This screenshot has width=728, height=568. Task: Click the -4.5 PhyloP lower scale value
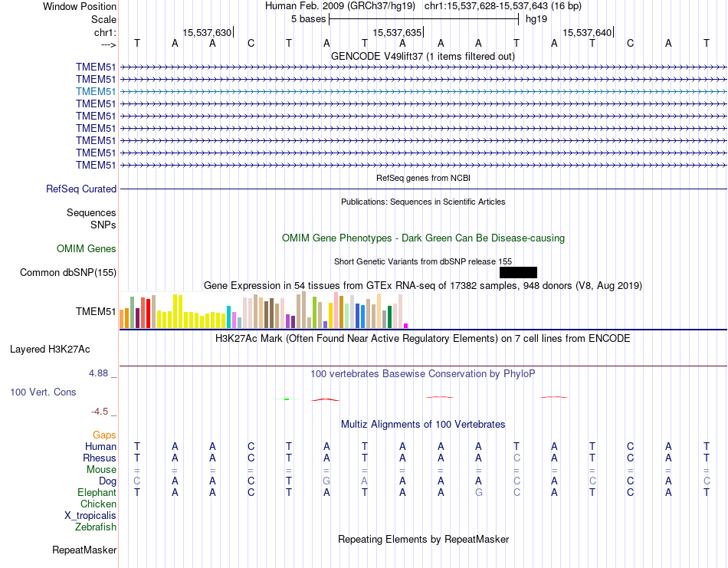click(x=100, y=412)
